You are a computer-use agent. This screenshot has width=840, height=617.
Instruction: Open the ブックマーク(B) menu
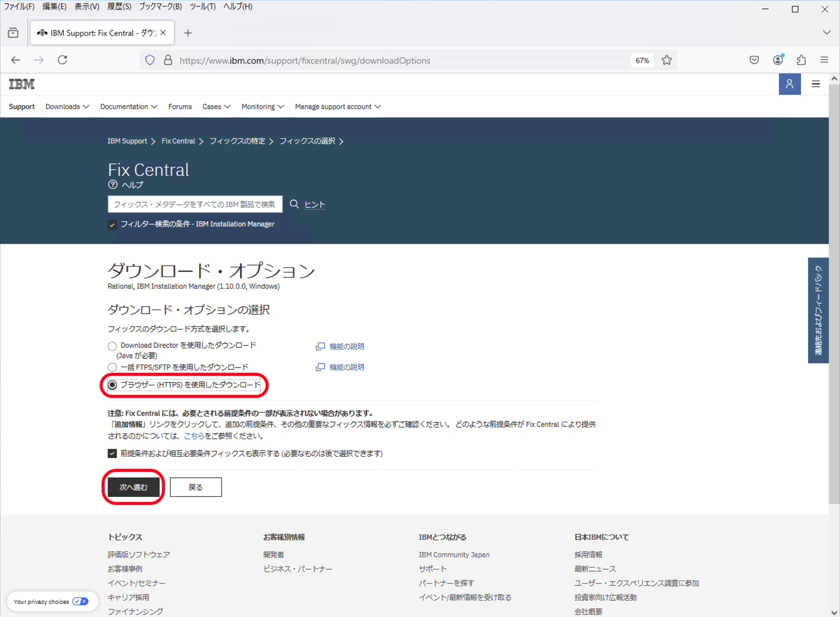[x=160, y=6]
